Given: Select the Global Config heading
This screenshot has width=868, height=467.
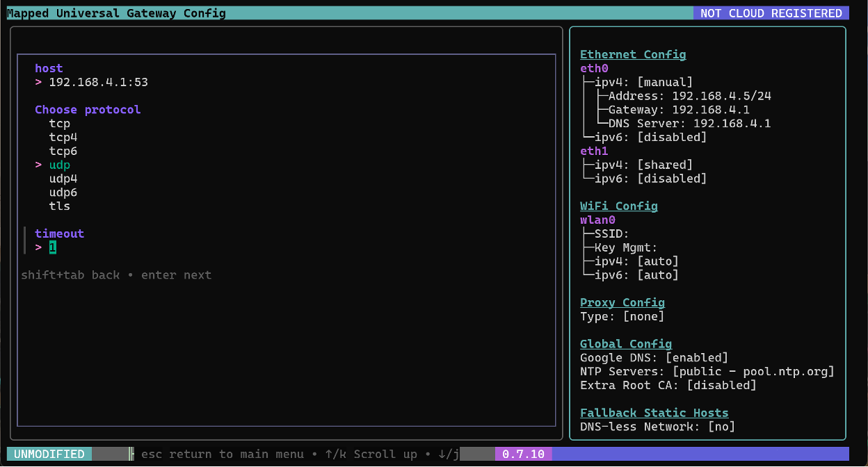Looking at the screenshot, I should click(x=626, y=344).
